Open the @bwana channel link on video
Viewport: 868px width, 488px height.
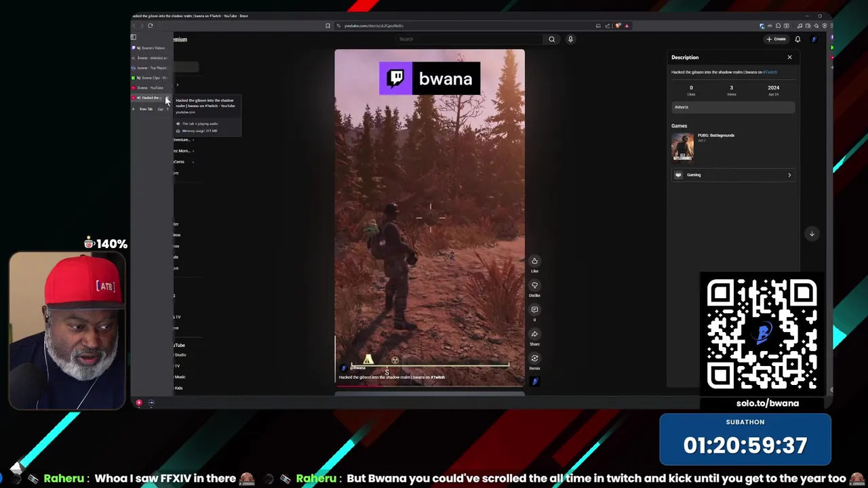358,368
